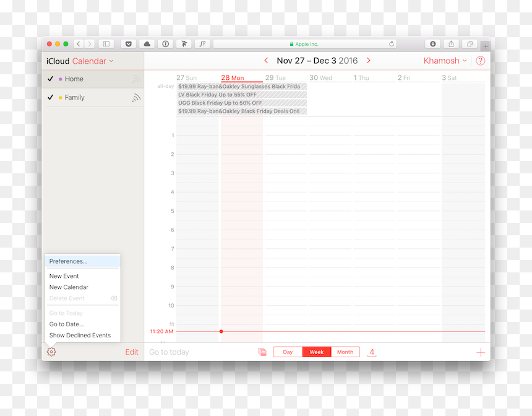Image resolution: width=532 pixels, height=416 pixels.
Task: Reload the page with the refresh icon
Action: [392, 44]
